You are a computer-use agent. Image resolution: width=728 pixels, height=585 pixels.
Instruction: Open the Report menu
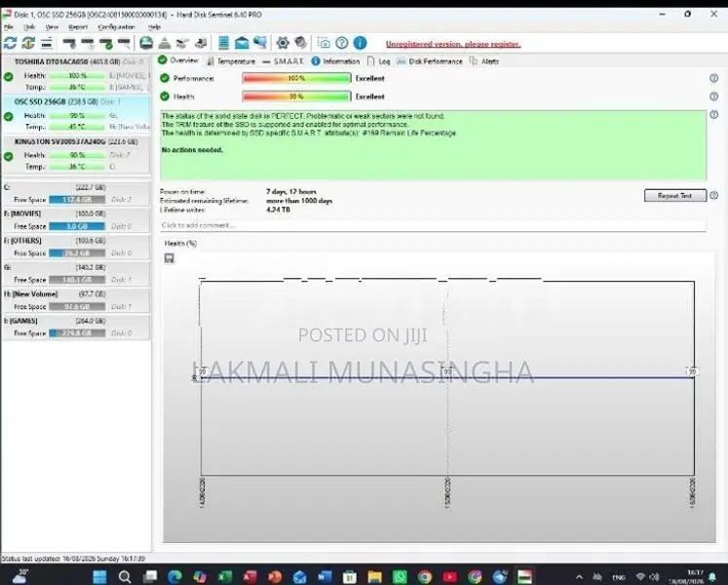coord(78,27)
